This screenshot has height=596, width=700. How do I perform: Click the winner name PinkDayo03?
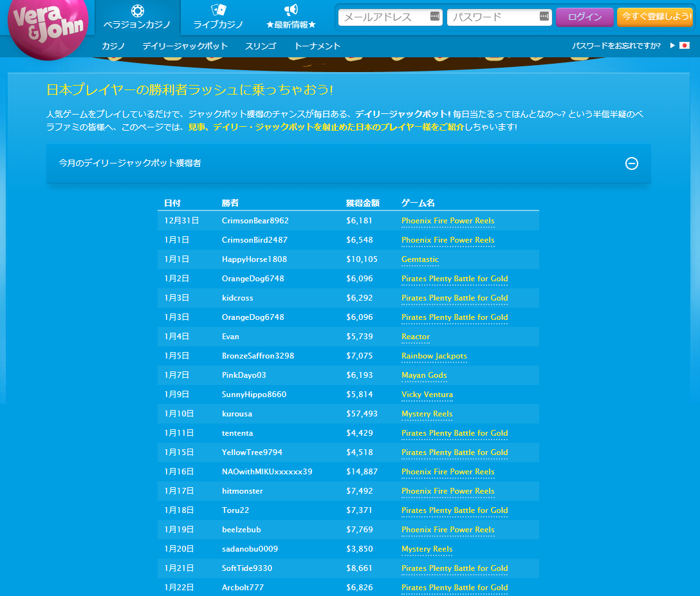tap(244, 375)
